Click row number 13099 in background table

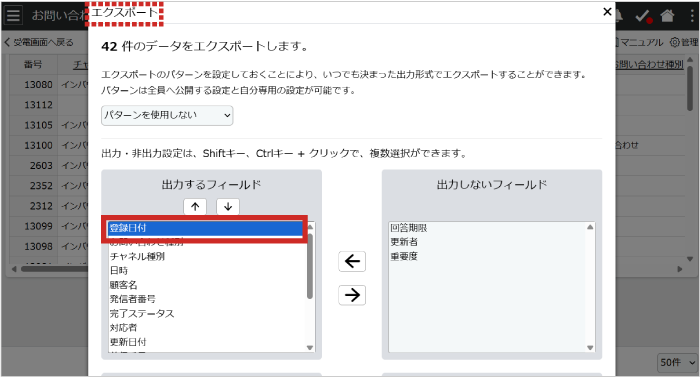pyautogui.click(x=38, y=226)
